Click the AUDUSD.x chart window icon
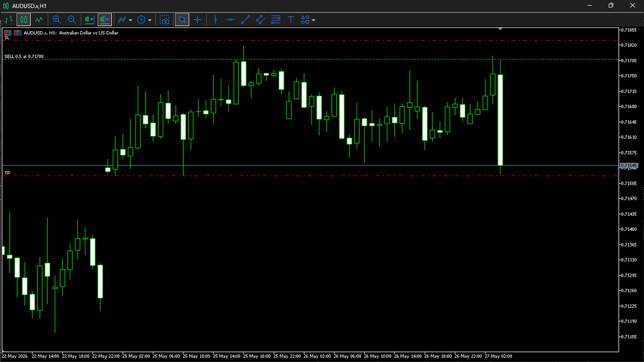This screenshot has width=644, height=362. 6,6
